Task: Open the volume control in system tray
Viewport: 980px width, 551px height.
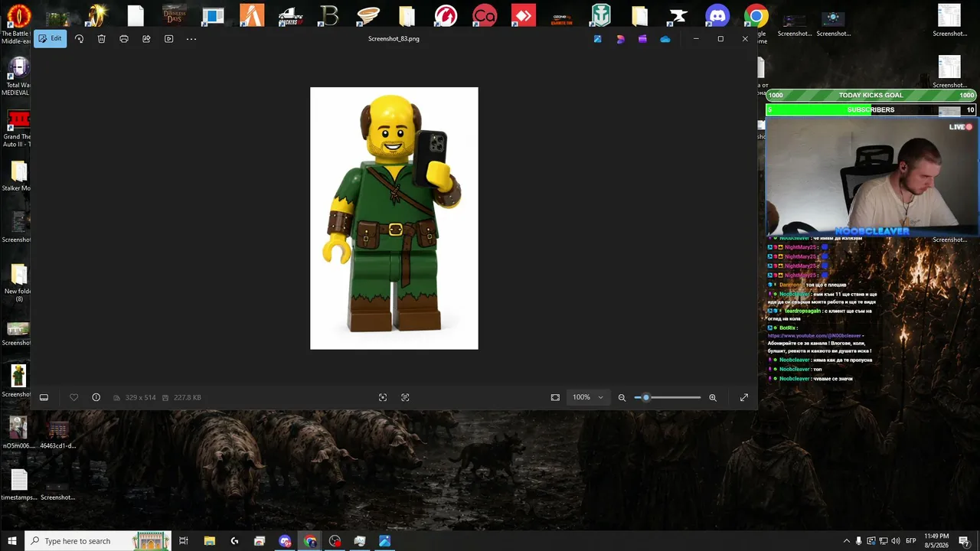Action: (897, 541)
